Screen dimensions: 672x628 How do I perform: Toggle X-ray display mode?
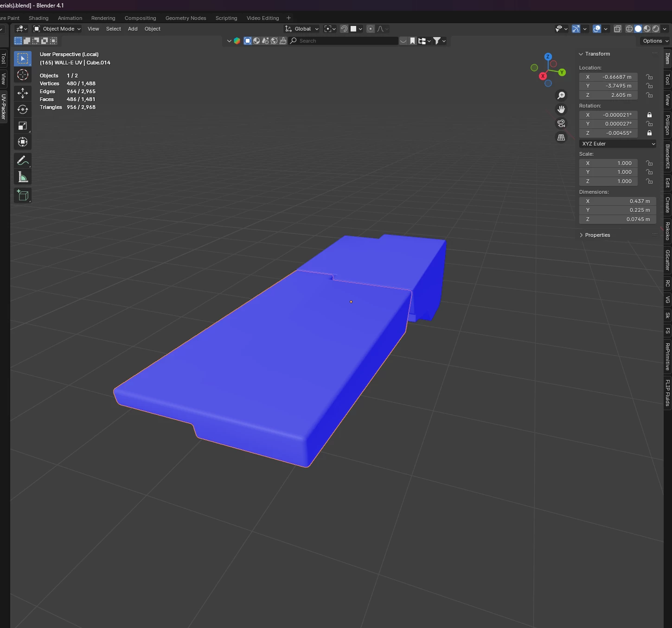618,29
